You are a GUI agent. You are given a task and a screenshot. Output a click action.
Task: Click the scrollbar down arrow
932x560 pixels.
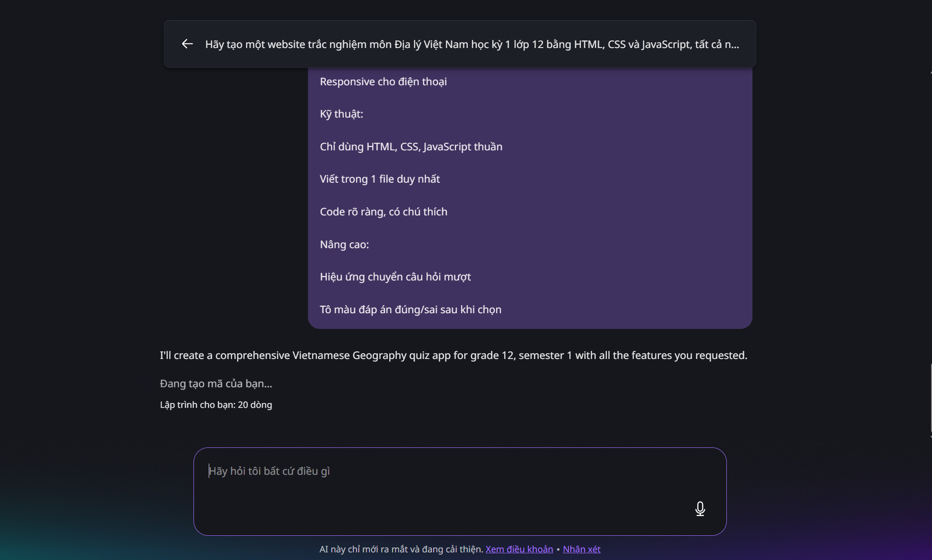pyautogui.click(x=930, y=437)
